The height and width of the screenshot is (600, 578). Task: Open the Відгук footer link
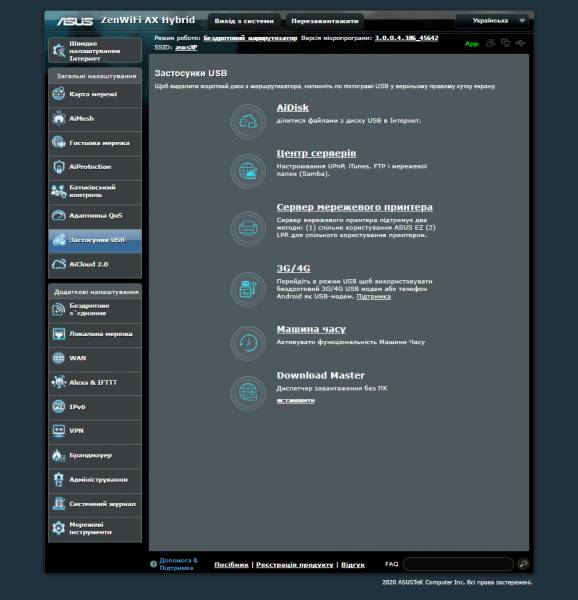click(x=353, y=565)
